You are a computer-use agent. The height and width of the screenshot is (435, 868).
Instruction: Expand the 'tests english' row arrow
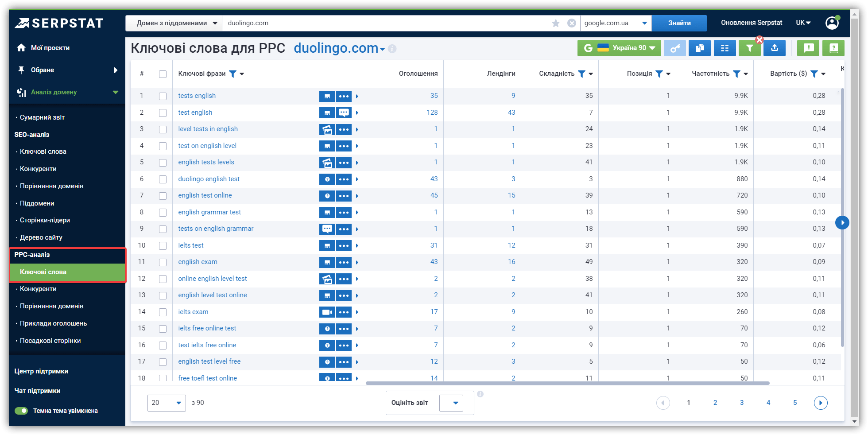tap(357, 96)
